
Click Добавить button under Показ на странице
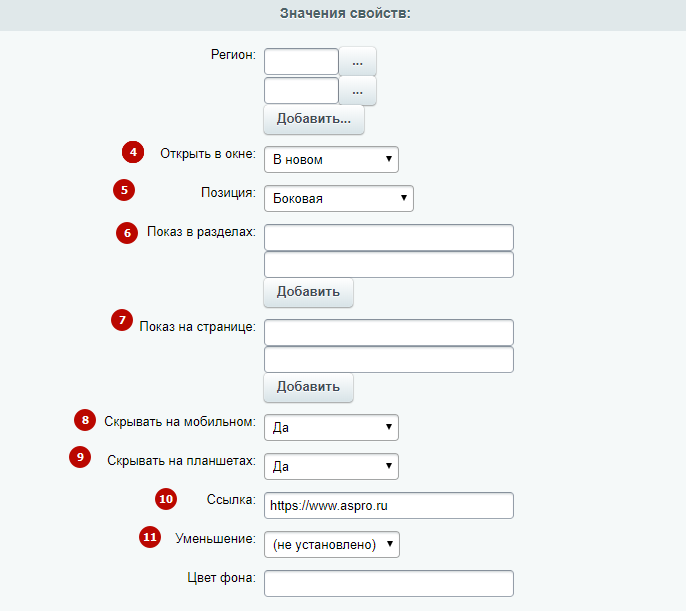[308, 387]
